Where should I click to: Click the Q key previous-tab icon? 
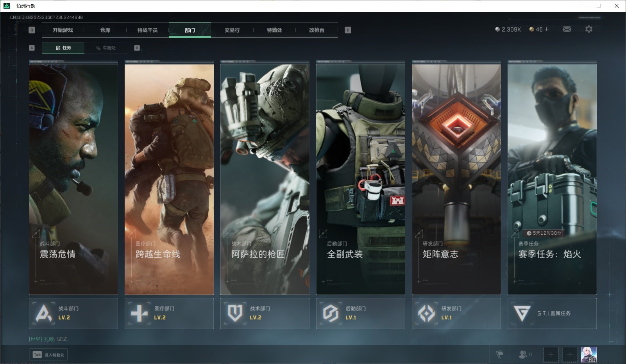coord(32,30)
